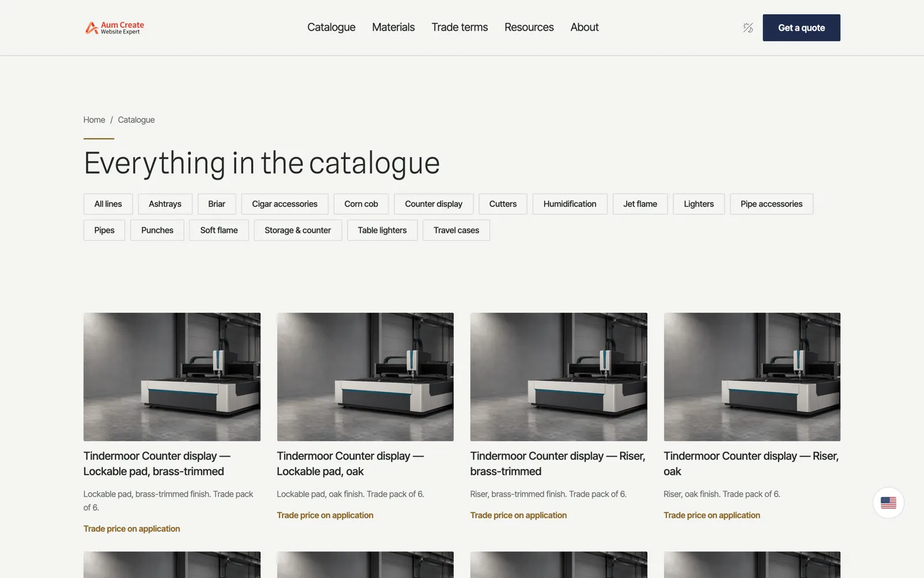Go to Materials in the navigation
The image size is (924, 578).
(x=393, y=27)
